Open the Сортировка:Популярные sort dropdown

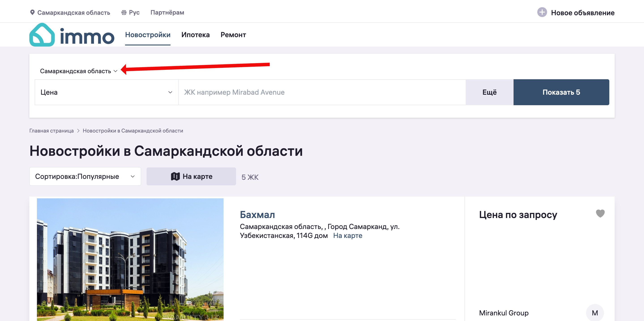[x=85, y=176]
